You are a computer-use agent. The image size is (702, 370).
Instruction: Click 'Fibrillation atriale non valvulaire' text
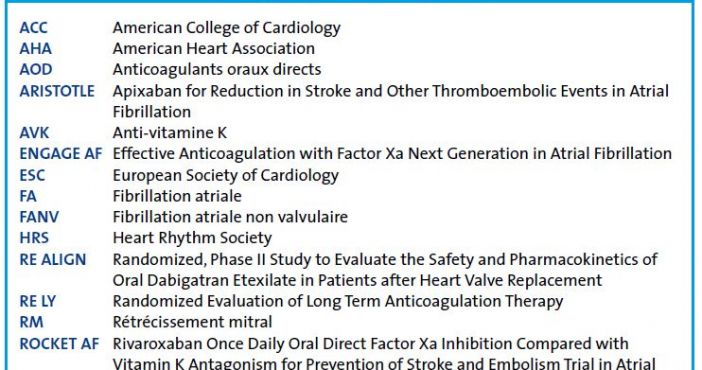coord(230,217)
